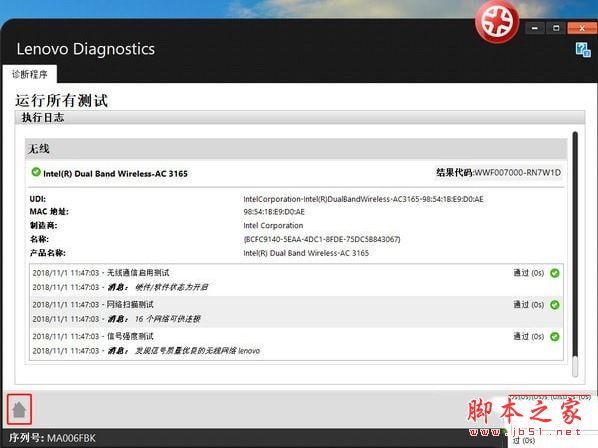Click the GUID name value starting with BCFC9140
598x448 pixels.
tap(322, 239)
